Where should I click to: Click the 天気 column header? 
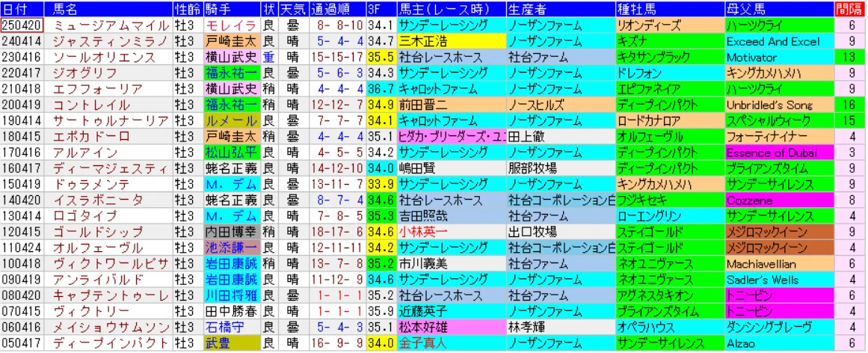click(292, 9)
